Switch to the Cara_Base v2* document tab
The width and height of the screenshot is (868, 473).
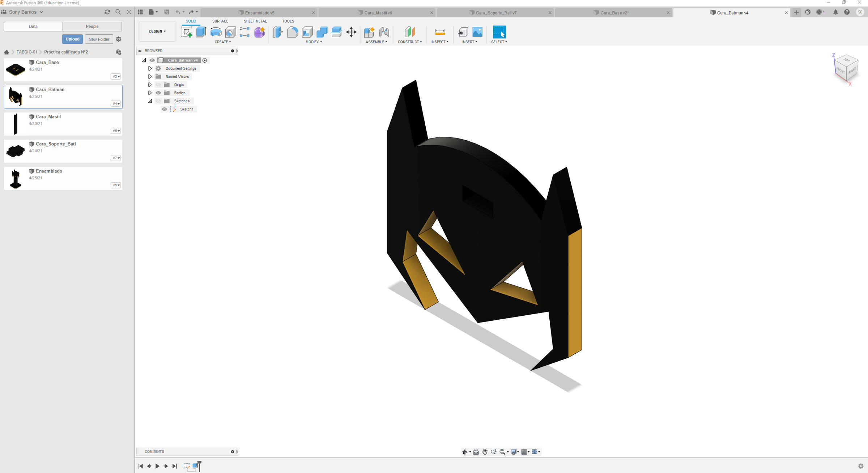614,13
